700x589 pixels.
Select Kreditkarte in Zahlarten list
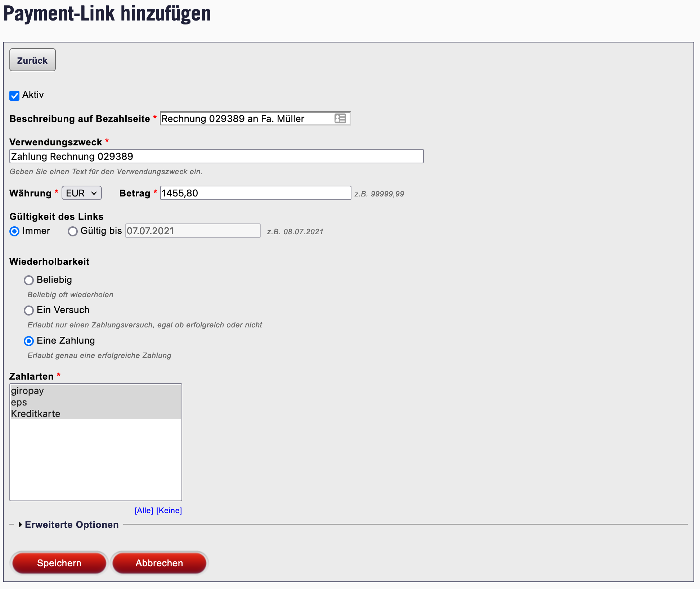(36, 414)
